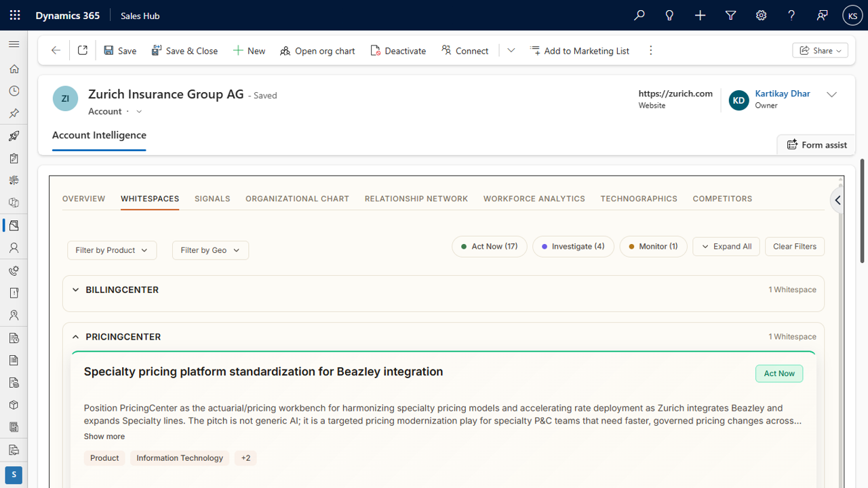Click Show more under the whitespace description
The width and height of the screenshot is (868, 488).
104,436
